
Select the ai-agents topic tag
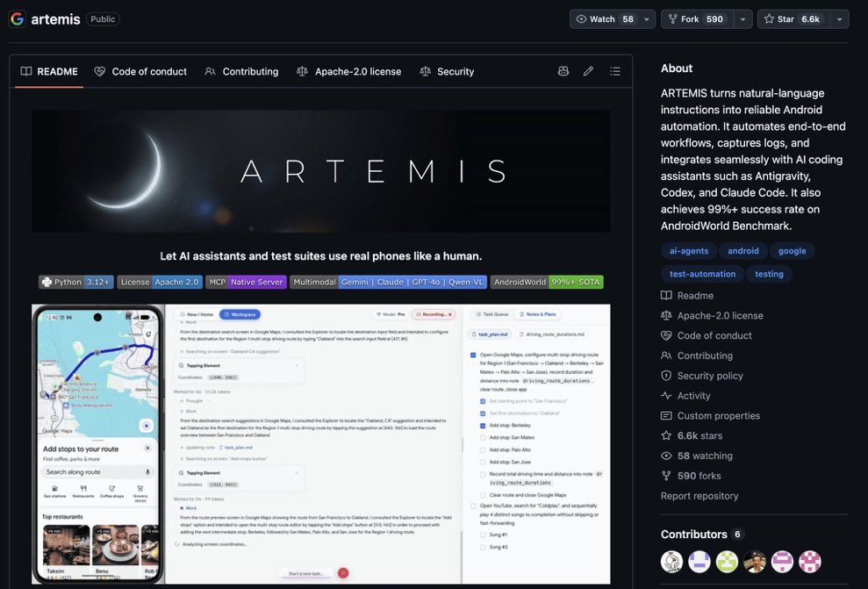689,251
